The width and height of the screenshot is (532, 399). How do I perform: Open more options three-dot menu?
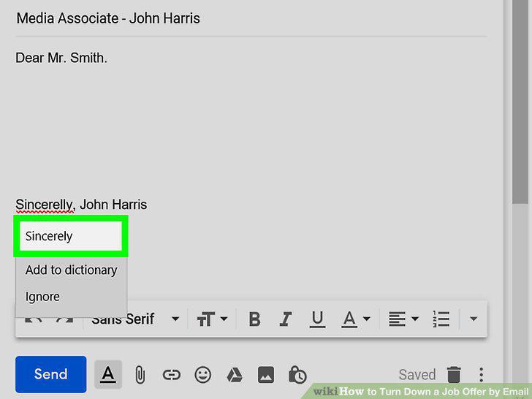[x=481, y=375]
